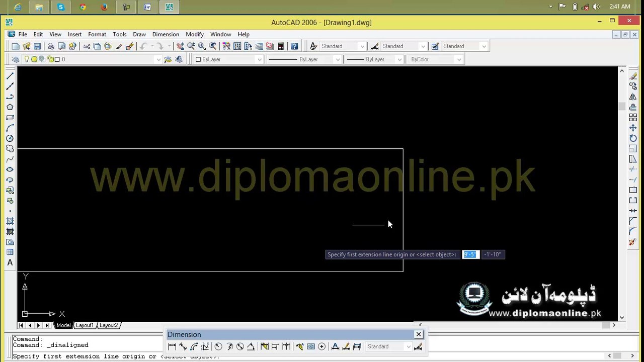644x362 pixels.
Task: Click the Dimension Text Edit icon
Action: (x=346, y=346)
